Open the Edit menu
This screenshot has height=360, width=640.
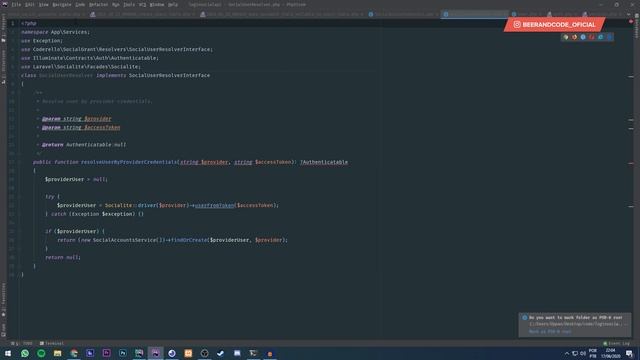tap(30, 4)
